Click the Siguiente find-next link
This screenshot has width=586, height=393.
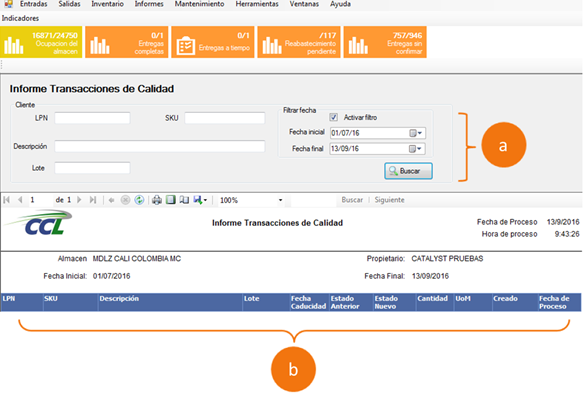point(389,200)
